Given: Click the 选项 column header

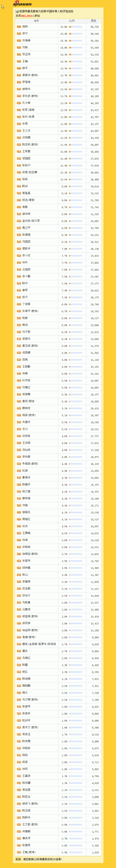Looking at the screenshot, I should click(x=36, y=21).
